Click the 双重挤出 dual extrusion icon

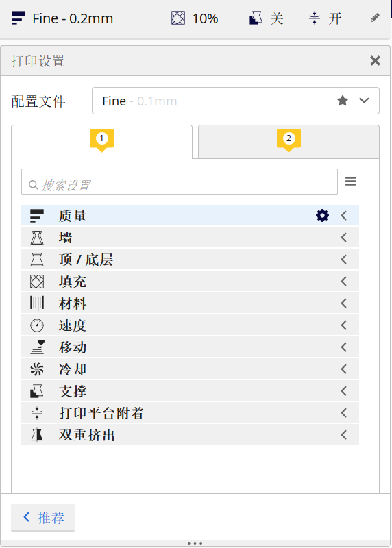[37, 435]
